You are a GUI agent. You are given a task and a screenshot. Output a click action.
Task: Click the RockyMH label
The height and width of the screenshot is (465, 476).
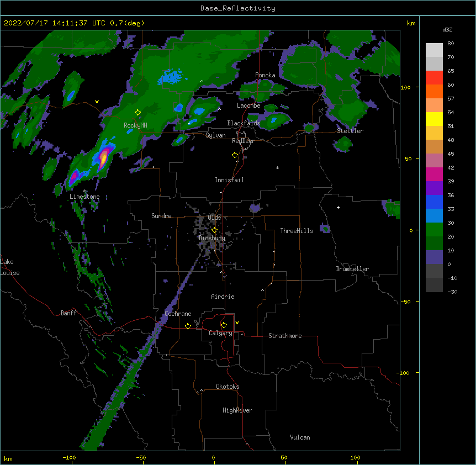[x=135, y=125]
